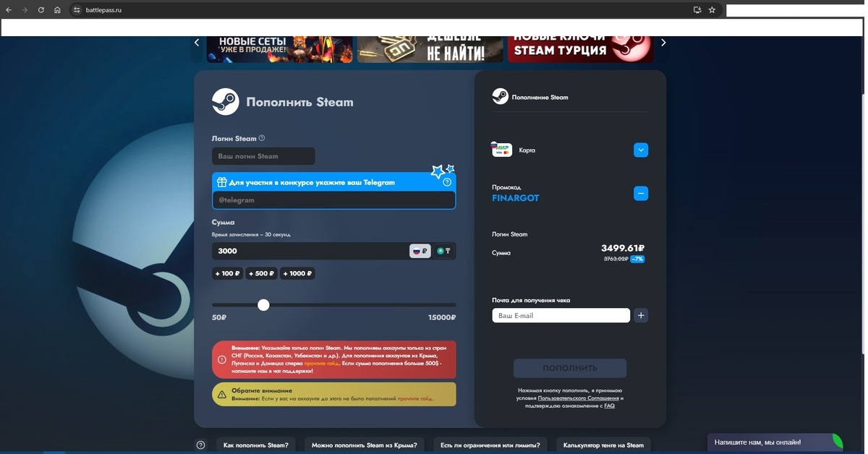Screen dimensions: 868x454
Task: Select the ruble currency toggle
Action: (x=420, y=251)
